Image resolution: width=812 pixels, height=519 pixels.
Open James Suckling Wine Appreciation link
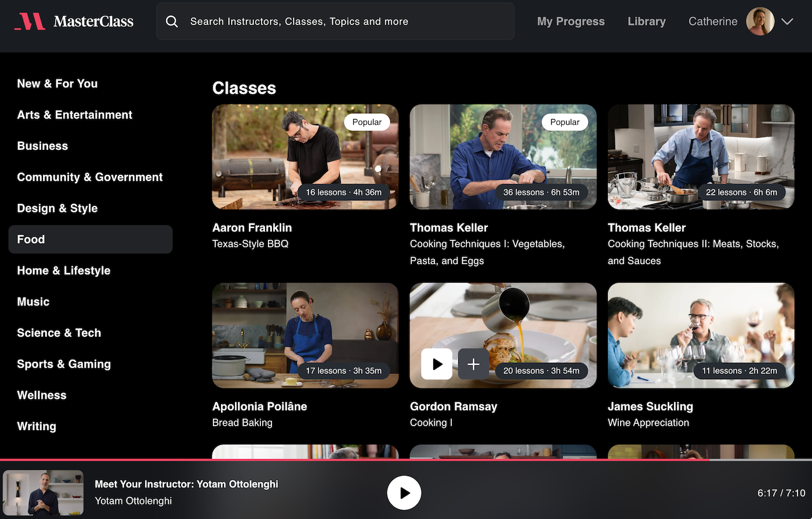coord(648,423)
